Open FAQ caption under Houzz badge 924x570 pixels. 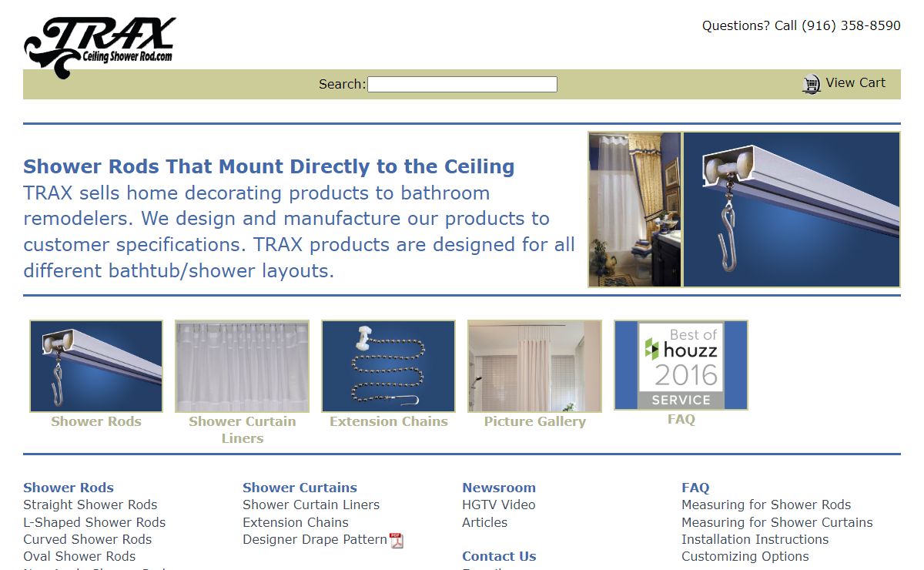click(x=681, y=419)
